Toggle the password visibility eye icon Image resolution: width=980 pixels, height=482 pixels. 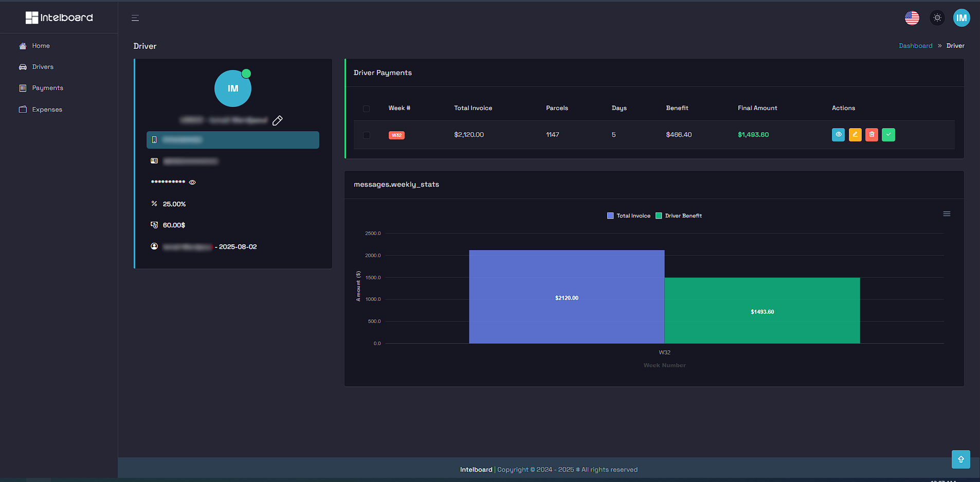click(x=192, y=182)
